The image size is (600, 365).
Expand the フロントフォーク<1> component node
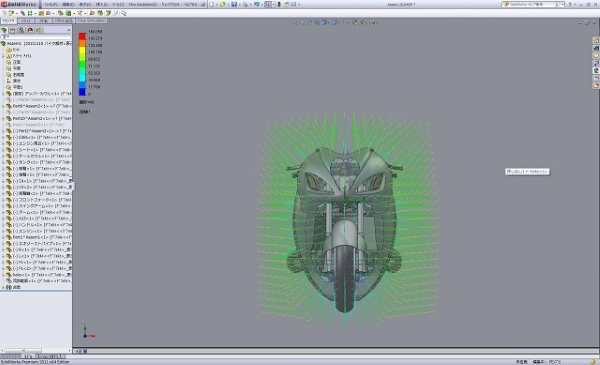3,200
